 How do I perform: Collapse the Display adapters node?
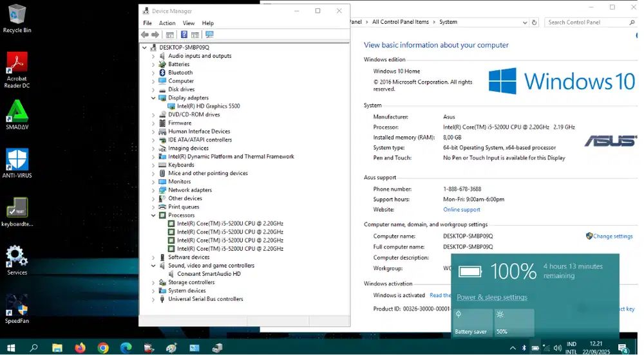153,98
